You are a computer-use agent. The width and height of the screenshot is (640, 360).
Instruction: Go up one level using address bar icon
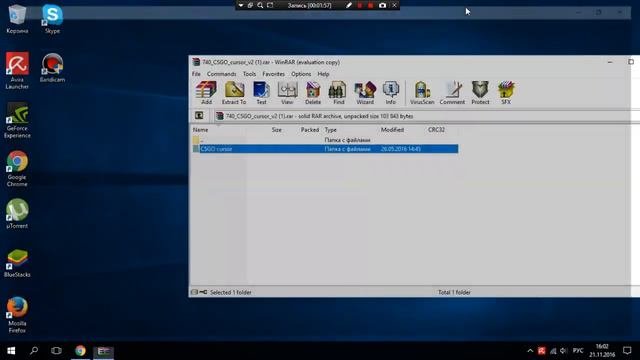[x=199, y=116]
